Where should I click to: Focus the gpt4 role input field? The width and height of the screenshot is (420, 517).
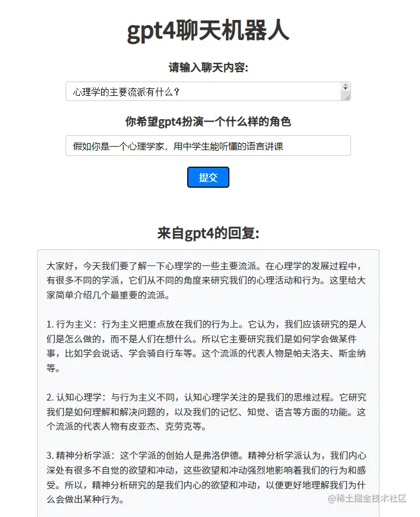(208, 146)
